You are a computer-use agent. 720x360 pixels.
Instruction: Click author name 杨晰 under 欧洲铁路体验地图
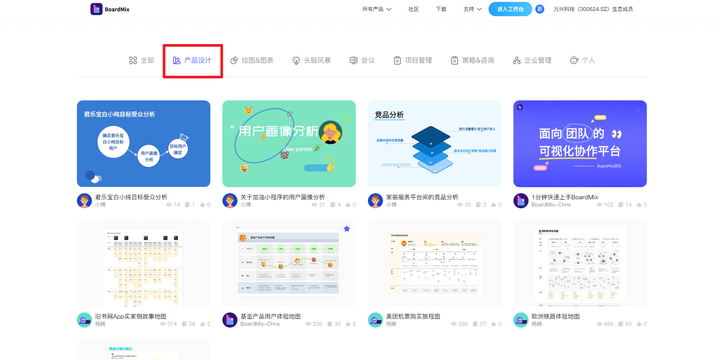point(537,324)
